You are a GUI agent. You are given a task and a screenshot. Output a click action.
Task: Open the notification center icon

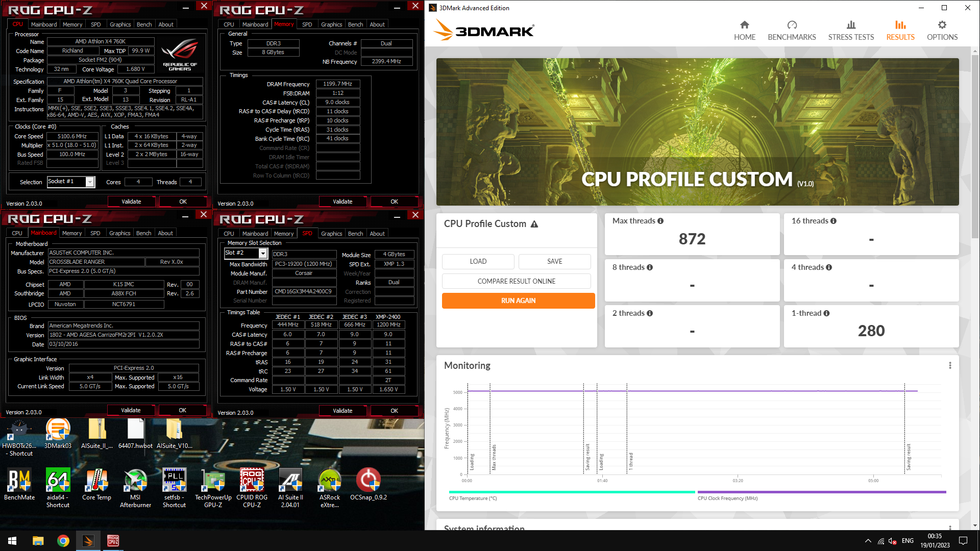click(963, 541)
